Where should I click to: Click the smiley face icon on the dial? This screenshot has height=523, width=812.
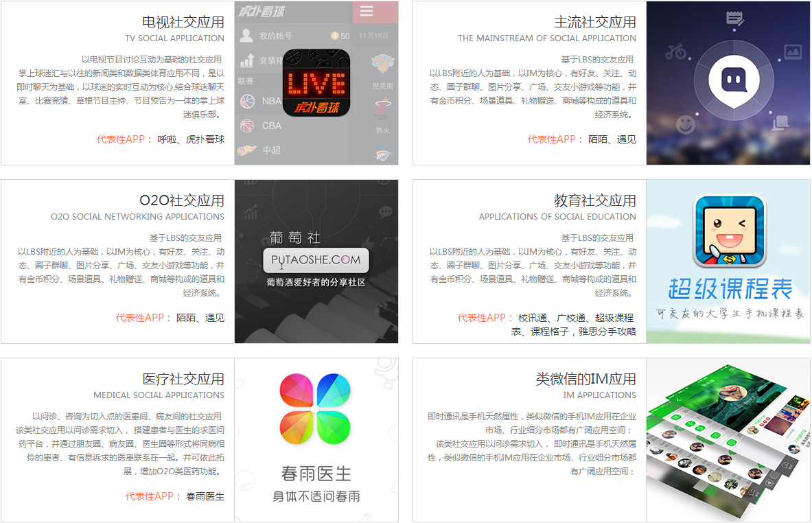(x=685, y=124)
